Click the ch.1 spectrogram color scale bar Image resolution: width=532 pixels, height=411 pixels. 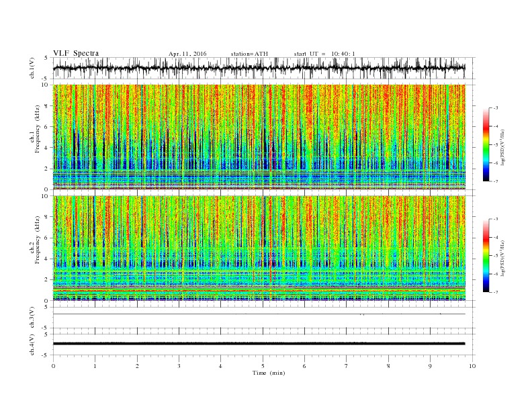(x=486, y=144)
